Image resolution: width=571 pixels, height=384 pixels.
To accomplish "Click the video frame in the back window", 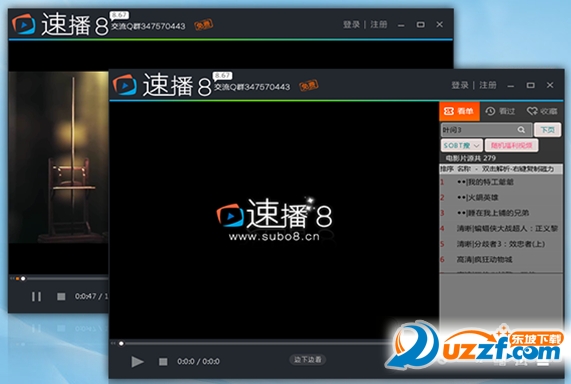I will [59, 157].
